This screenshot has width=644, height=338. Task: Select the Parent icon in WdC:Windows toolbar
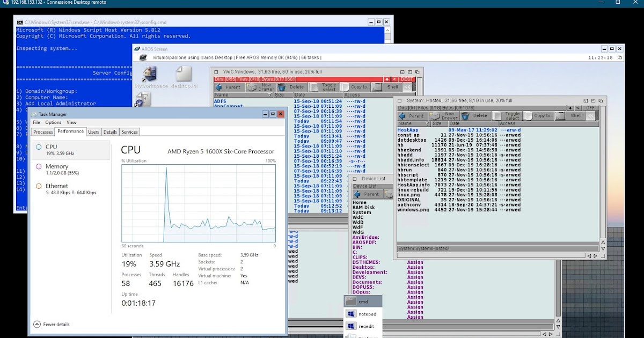(231, 87)
